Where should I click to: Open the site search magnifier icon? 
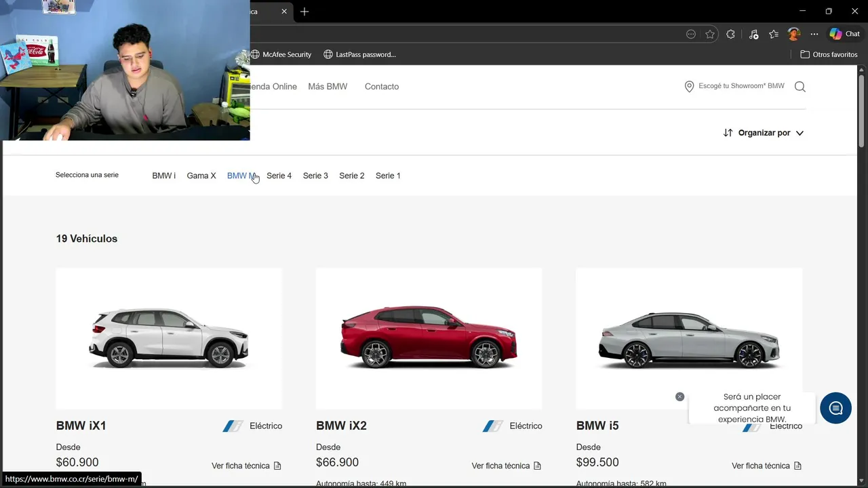[800, 86]
